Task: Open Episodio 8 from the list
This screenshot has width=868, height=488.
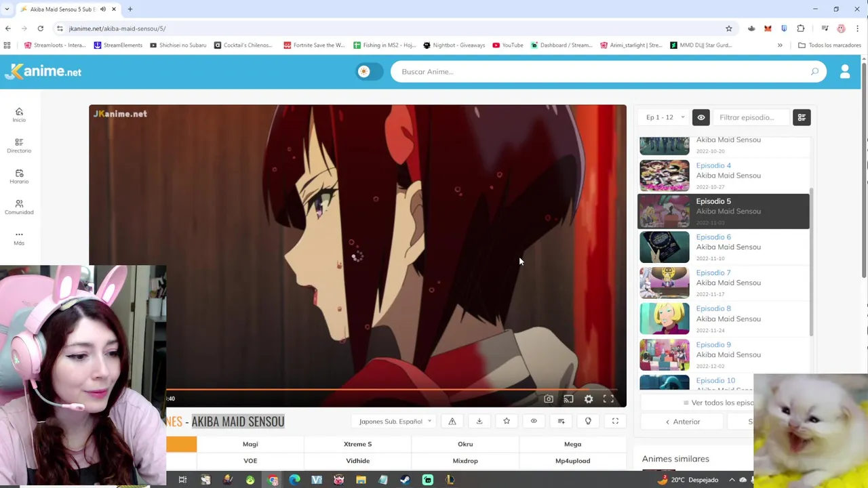Action: 724,319
